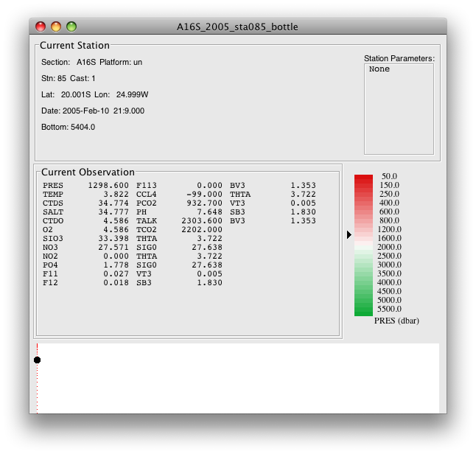
Task: Click the black triangle pressure indicator arrow
Action: coord(349,234)
